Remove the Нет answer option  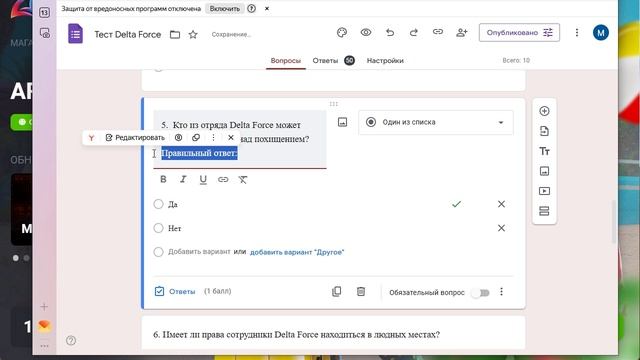pyautogui.click(x=501, y=228)
